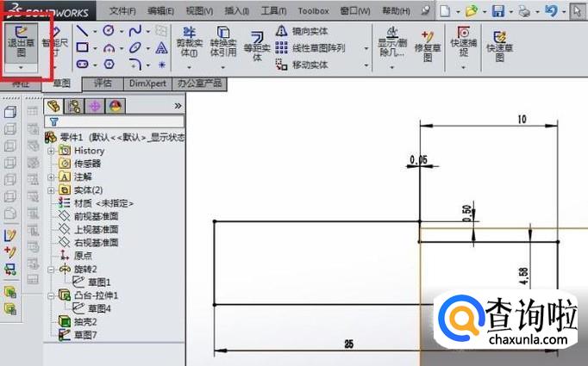This screenshot has height=366, width=588.
Task: Open the DisplayManager color ball tab
Action: [116, 107]
